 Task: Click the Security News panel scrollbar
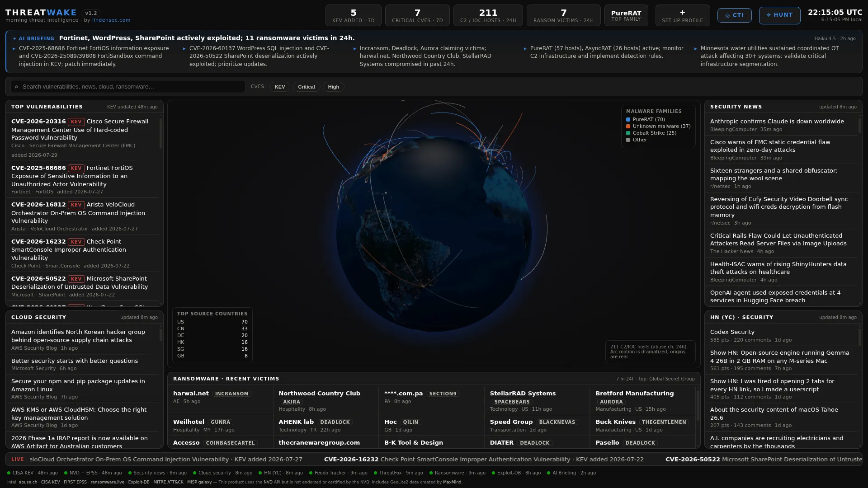(860, 126)
